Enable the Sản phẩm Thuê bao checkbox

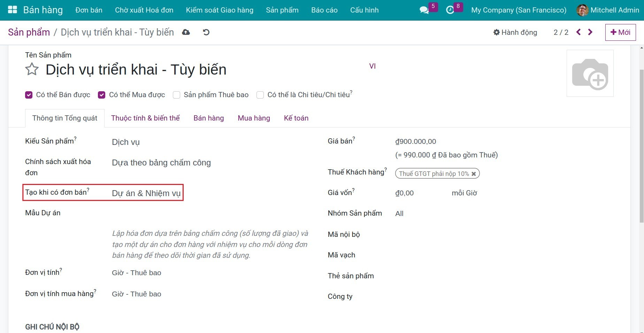pos(177,95)
